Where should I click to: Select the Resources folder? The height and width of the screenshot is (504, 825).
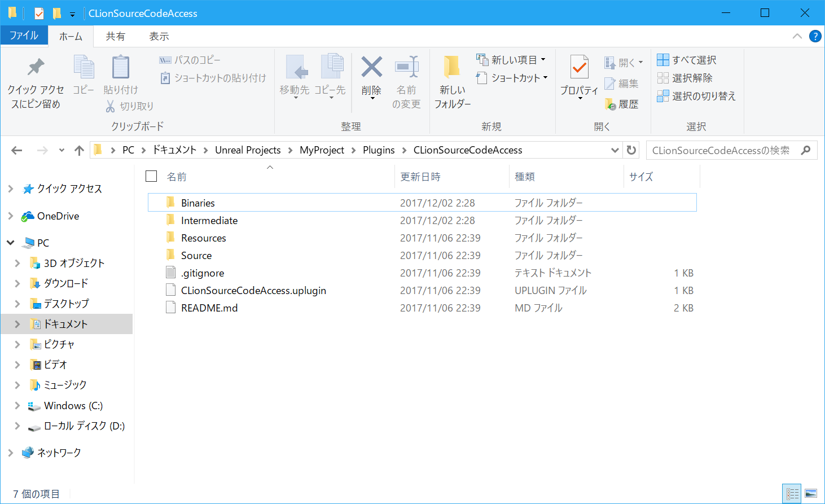point(422,238)
